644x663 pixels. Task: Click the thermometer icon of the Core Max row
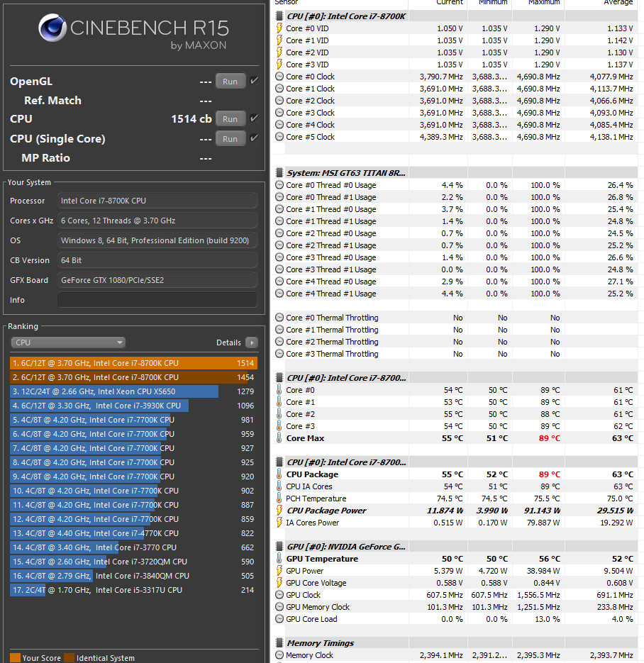(x=279, y=438)
